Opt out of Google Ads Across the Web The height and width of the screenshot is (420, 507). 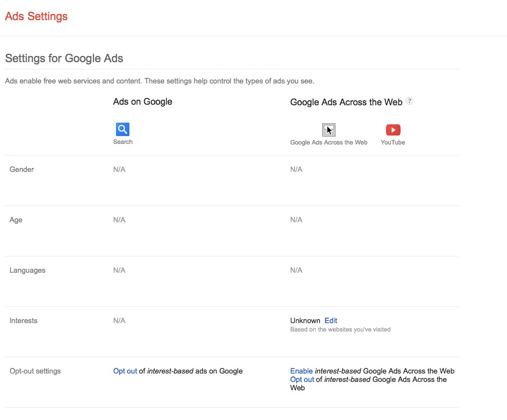point(302,380)
